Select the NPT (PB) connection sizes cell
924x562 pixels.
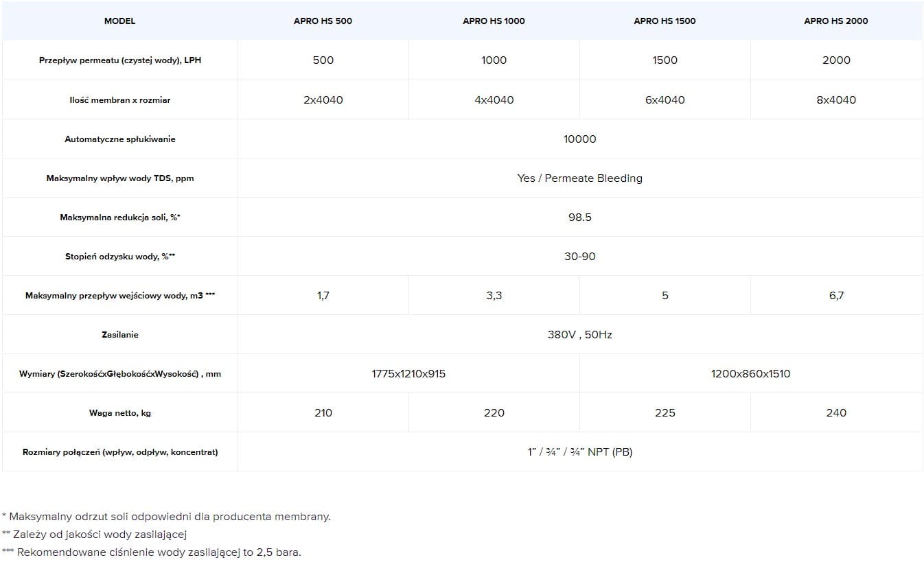point(580,452)
